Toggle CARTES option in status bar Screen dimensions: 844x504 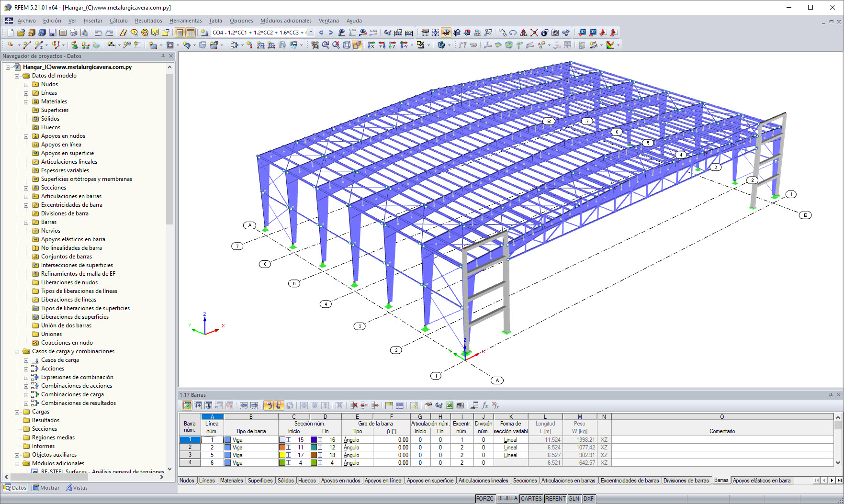pyautogui.click(x=531, y=499)
